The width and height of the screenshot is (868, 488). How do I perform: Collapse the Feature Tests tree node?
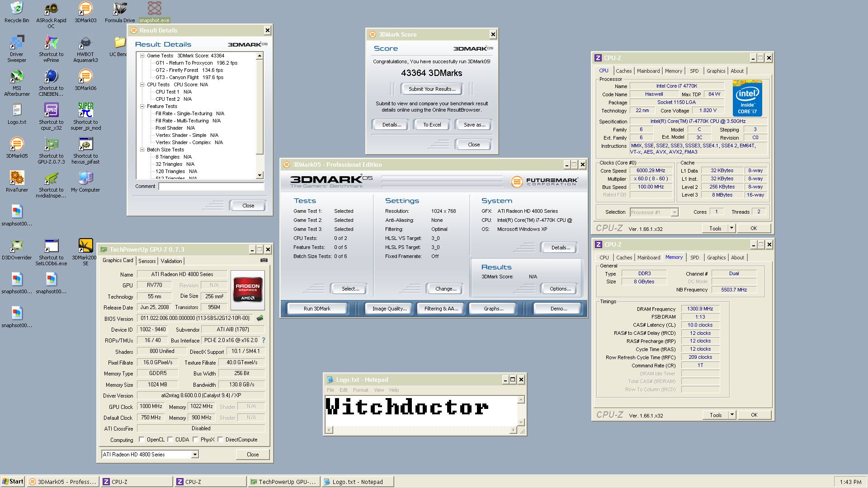point(142,106)
